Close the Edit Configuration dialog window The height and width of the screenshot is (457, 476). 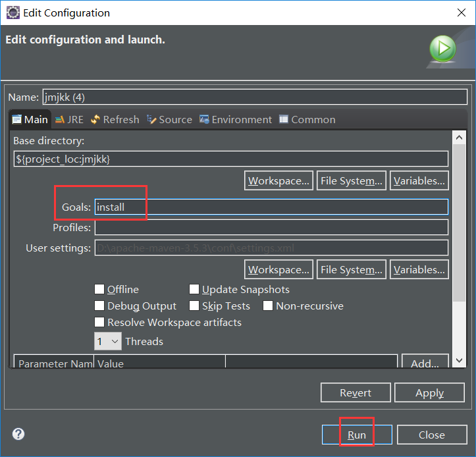point(461,13)
